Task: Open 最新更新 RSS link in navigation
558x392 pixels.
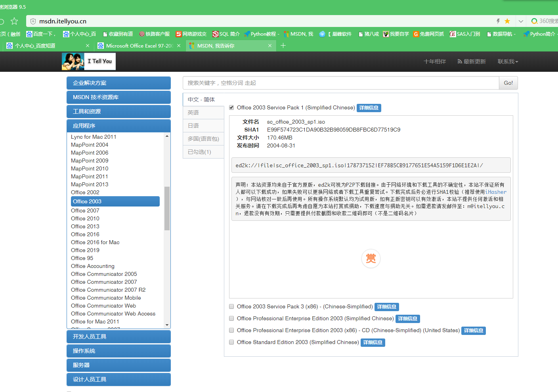Action: tap(472, 61)
